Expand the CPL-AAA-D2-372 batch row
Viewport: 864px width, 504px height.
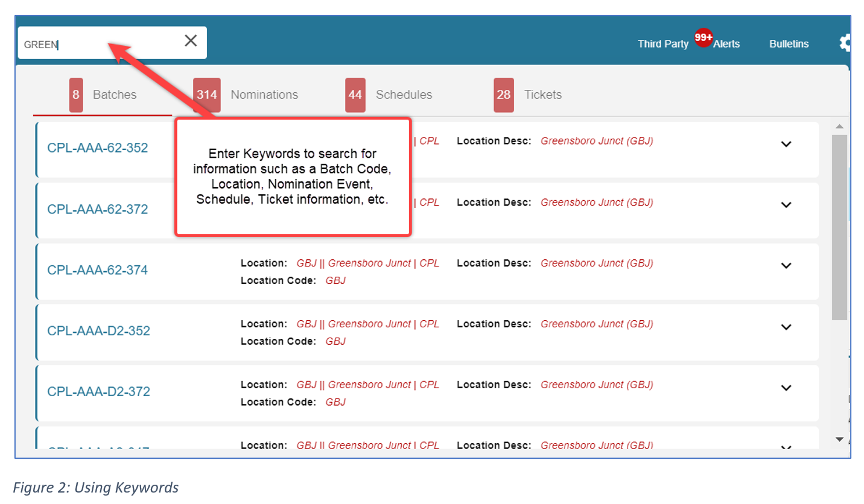click(786, 388)
